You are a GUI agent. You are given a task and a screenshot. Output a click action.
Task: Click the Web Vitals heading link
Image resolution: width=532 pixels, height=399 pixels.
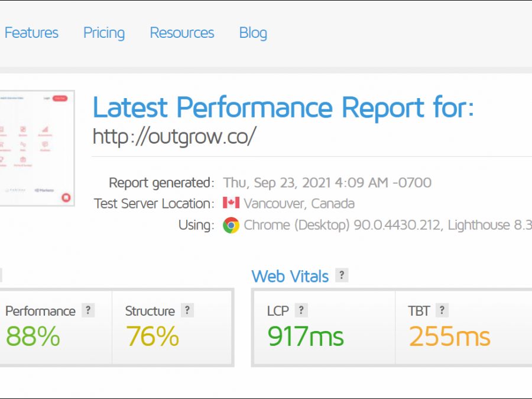click(x=290, y=276)
